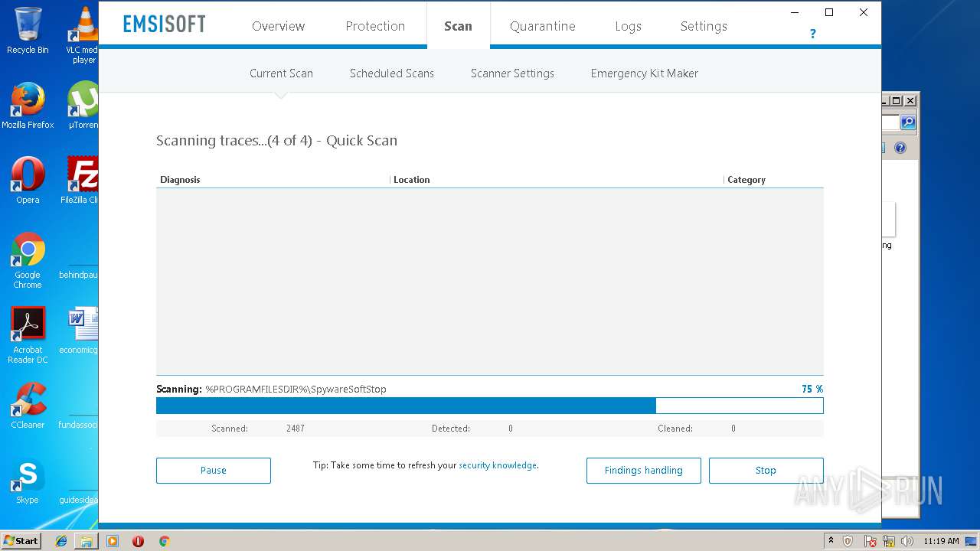The width and height of the screenshot is (980, 551).
Task: Open Findings handling
Action: pyautogui.click(x=643, y=471)
